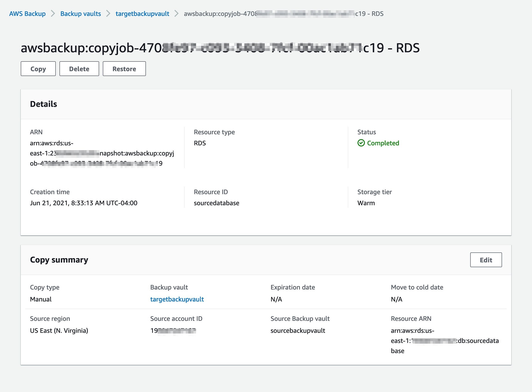Click the Creation time label
Viewport: 532px width, 392px height.
click(50, 192)
